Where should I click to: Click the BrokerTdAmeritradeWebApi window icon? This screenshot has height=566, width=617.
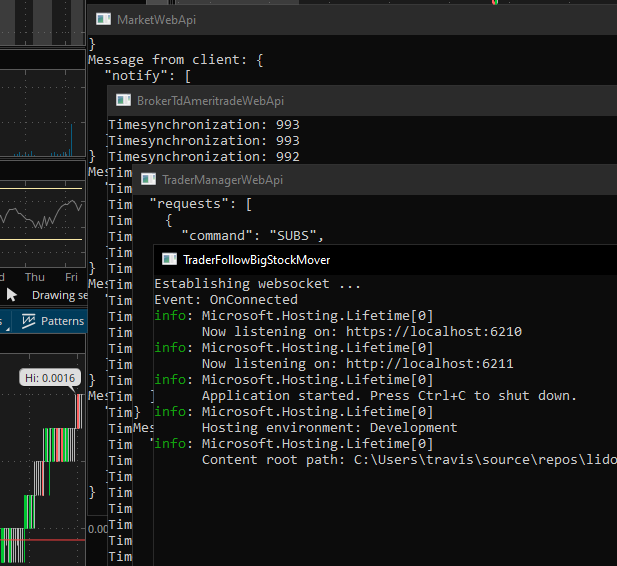click(124, 100)
